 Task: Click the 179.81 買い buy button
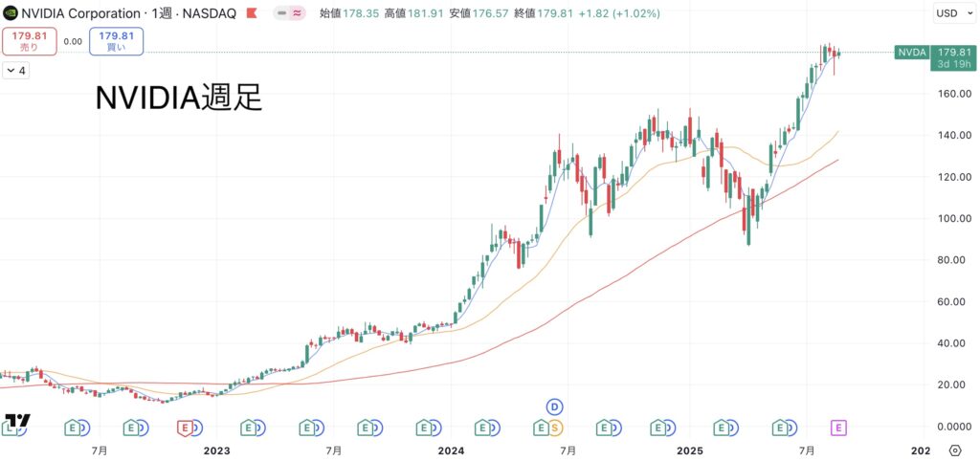coord(117,40)
